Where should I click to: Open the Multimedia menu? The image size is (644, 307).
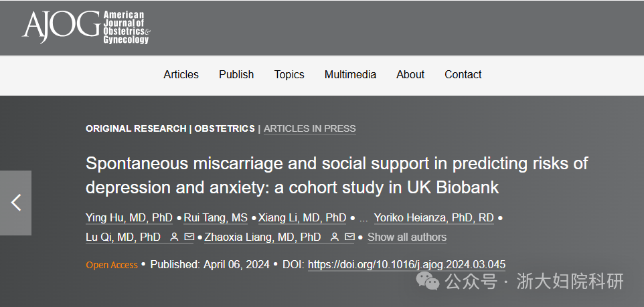point(350,74)
